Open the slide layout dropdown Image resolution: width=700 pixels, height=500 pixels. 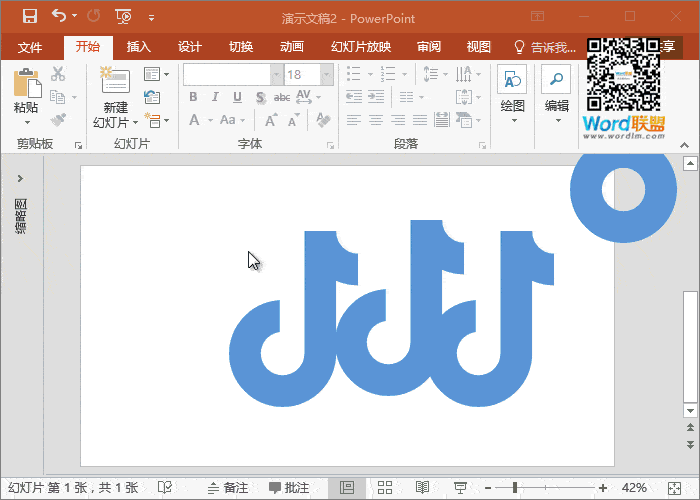click(156, 74)
